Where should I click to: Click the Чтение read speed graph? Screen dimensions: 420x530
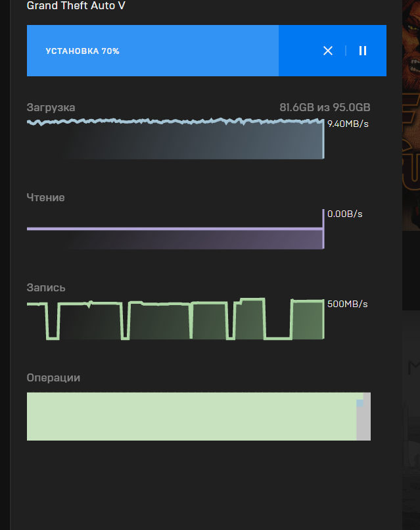coord(175,229)
